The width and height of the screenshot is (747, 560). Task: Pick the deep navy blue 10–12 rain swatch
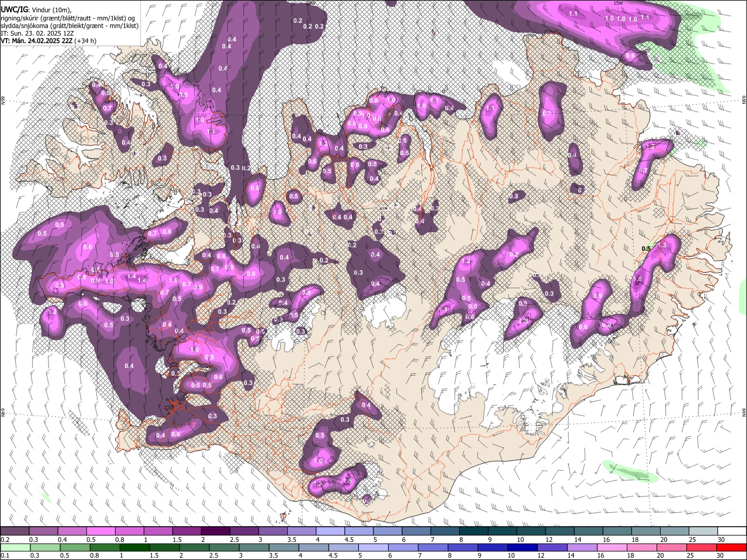point(522,547)
